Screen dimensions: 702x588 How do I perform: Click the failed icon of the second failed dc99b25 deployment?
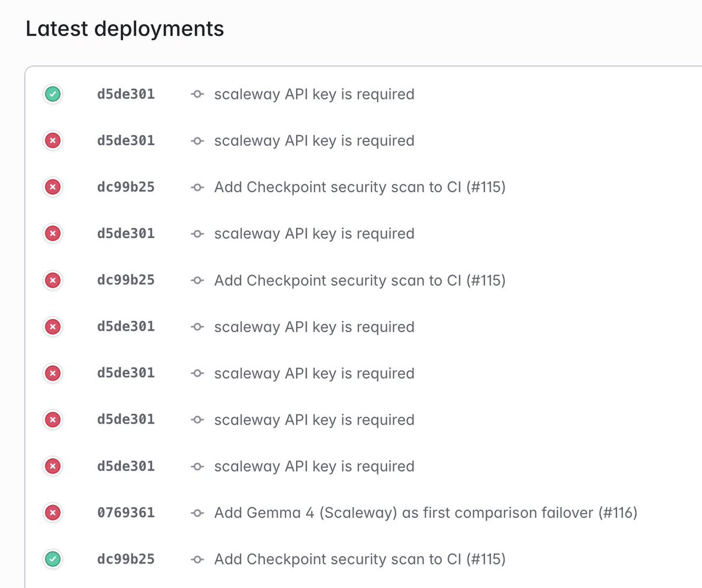[x=53, y=281]
